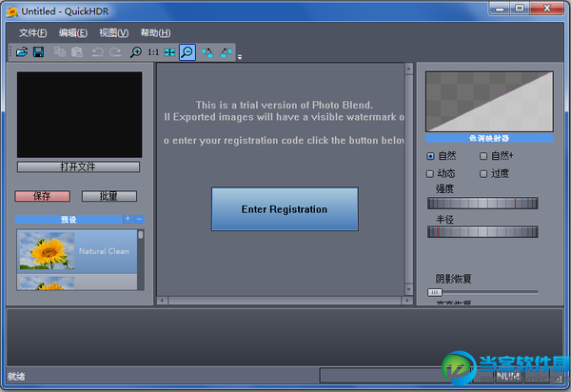
Task: Click the center panel horizontal scrollbar right arrow
Action: tap(406, 301)
